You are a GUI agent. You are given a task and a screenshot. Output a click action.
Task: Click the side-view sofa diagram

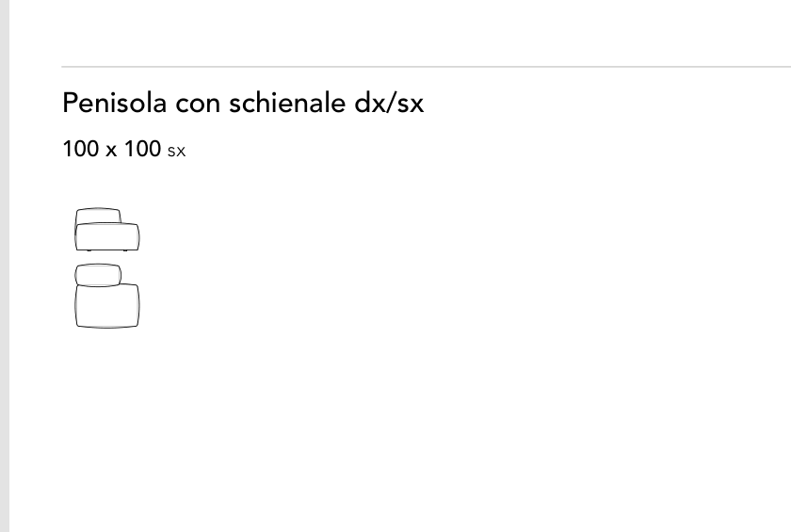[x=107, y=230]
